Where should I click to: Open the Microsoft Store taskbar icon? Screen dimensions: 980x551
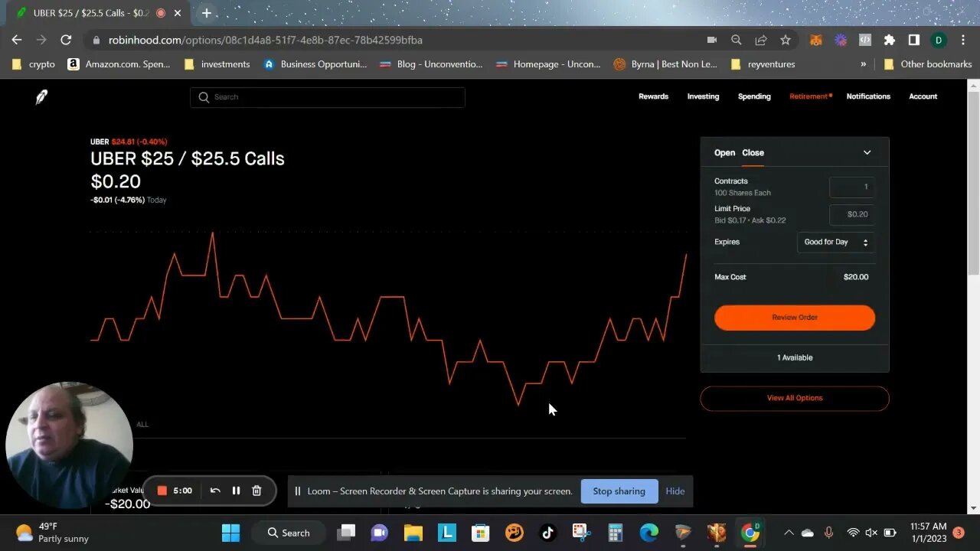(480, 533)
